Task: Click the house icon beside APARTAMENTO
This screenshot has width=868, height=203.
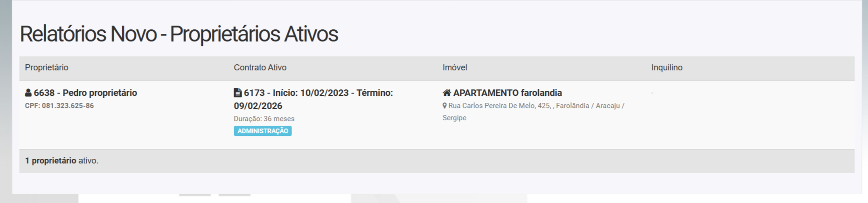Action: tap(447, 93)
